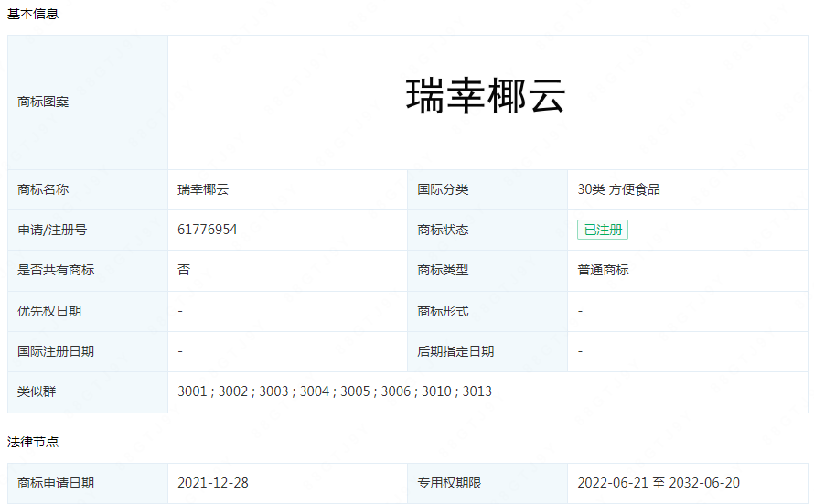
Task: Select the 优先权日期 label
Action: point(49,311)
